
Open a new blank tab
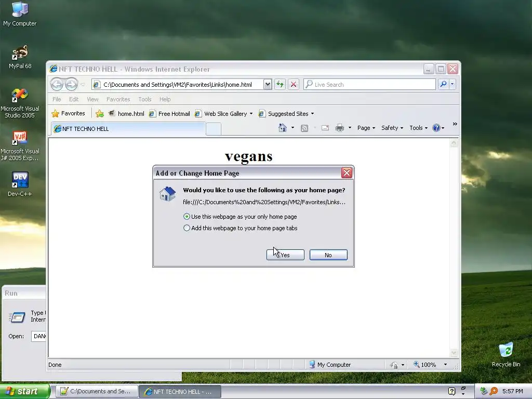[x=214, y=129]
